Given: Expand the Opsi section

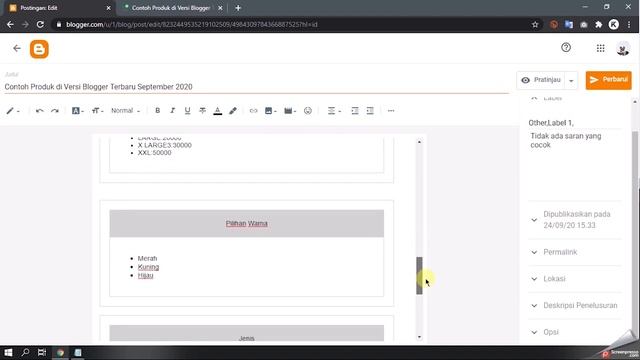Looking at the screenshot, I should click(x=575, y=332).
